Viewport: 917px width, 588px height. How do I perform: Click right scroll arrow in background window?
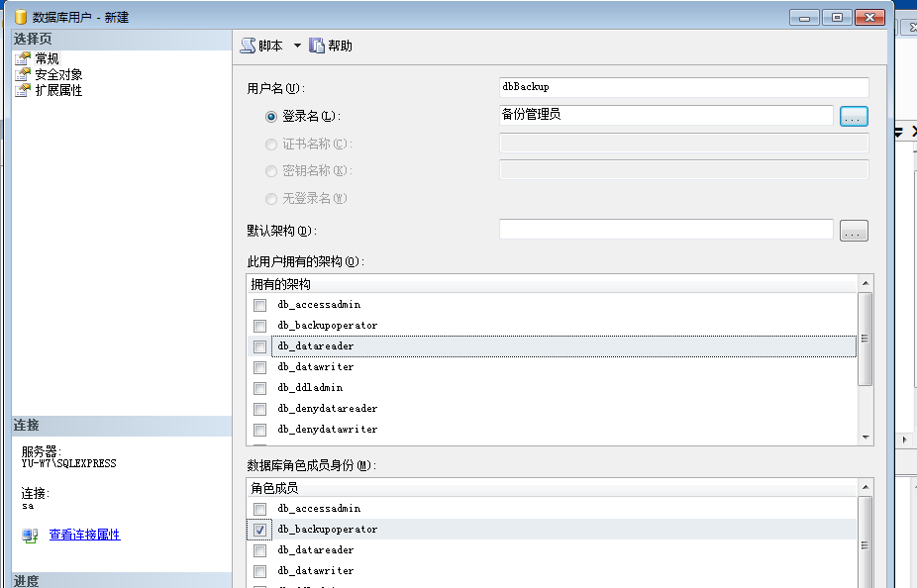tap(905, 440)
